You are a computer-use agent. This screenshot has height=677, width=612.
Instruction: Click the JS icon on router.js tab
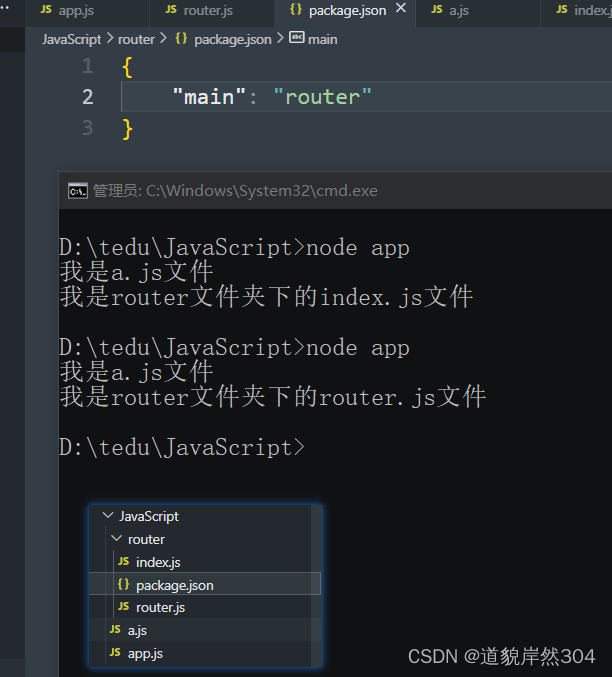click(x=171, y=9)
